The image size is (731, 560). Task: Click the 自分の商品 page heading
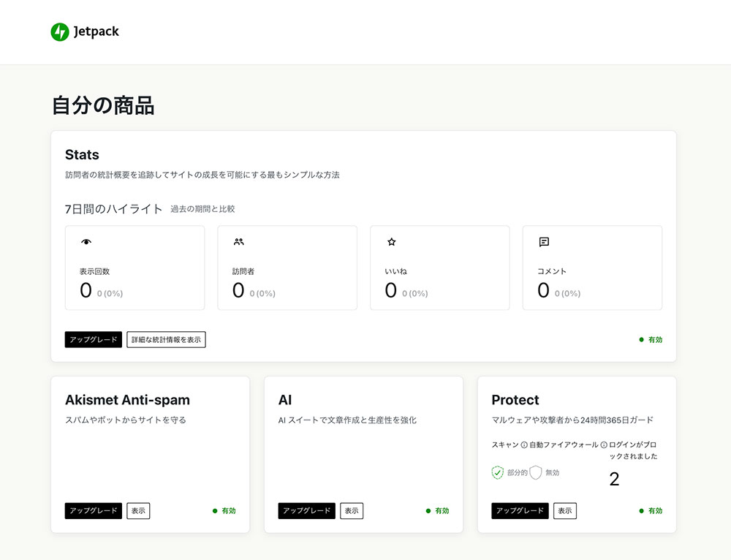point(103,105)
